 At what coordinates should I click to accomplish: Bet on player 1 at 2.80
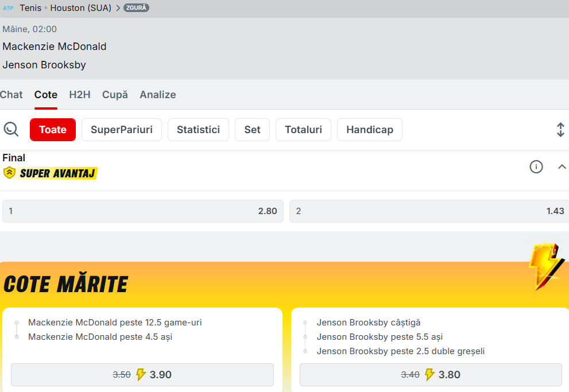pos(143,211)
